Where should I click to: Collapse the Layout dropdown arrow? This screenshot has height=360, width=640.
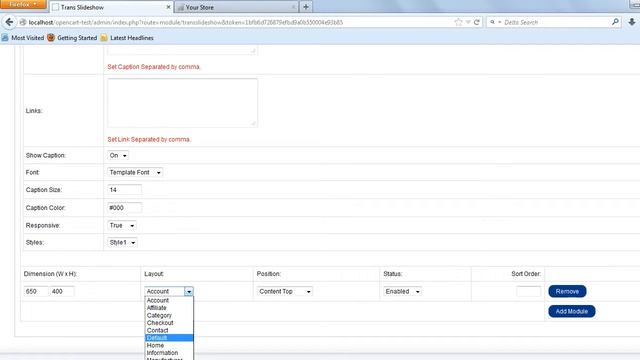click(x=189, y=291)
